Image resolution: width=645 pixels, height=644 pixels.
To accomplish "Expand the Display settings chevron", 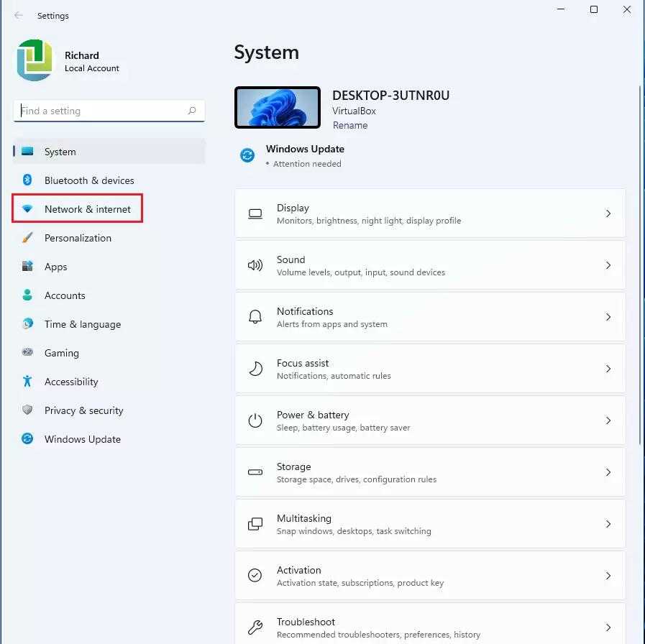I will click(x=608, y=213).
